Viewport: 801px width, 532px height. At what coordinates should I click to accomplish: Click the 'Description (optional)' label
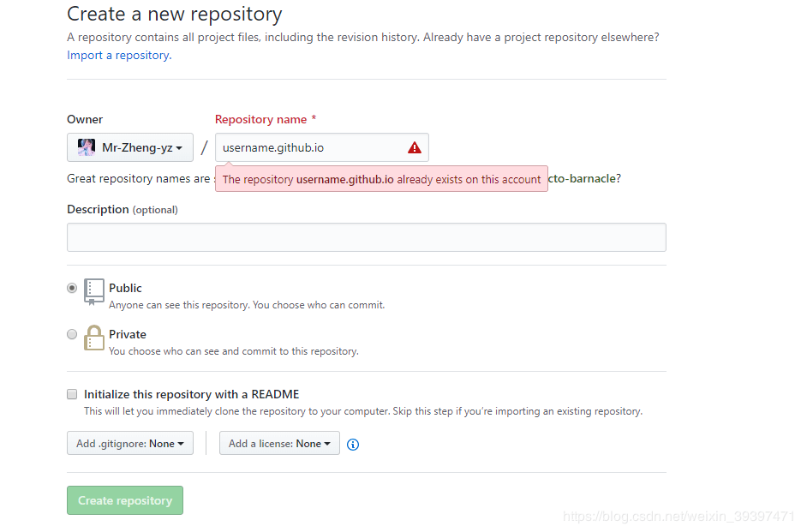point(123,210)
